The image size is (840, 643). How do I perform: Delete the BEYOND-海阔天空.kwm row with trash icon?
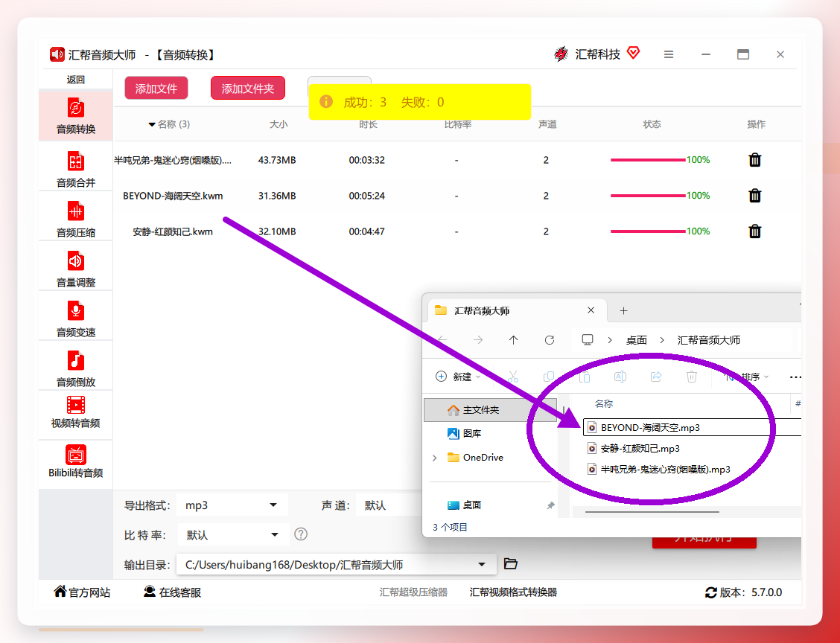point(754,196)
